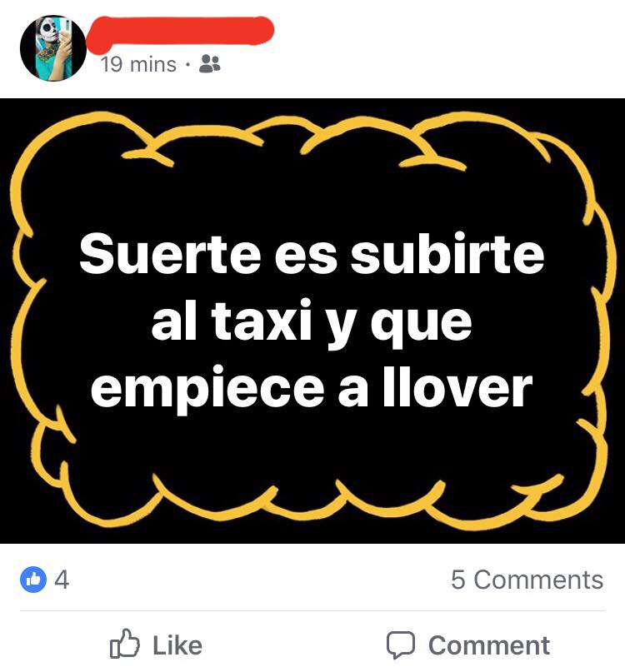The height and width of the screenshot is (672, 625).
Task: Tap the reaction count "4"
Action: 62,580
